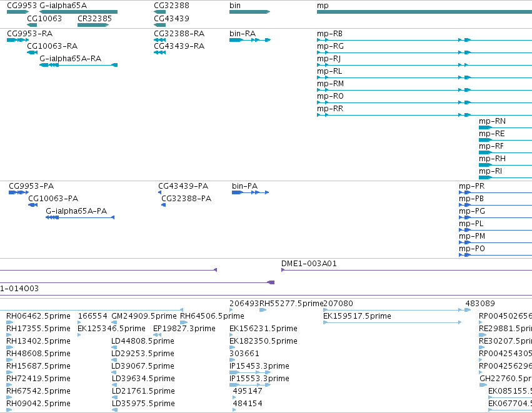The width and height of the screenshot is (532, 413).
Task: Select protein mp-PO
Action: point(495,256)
